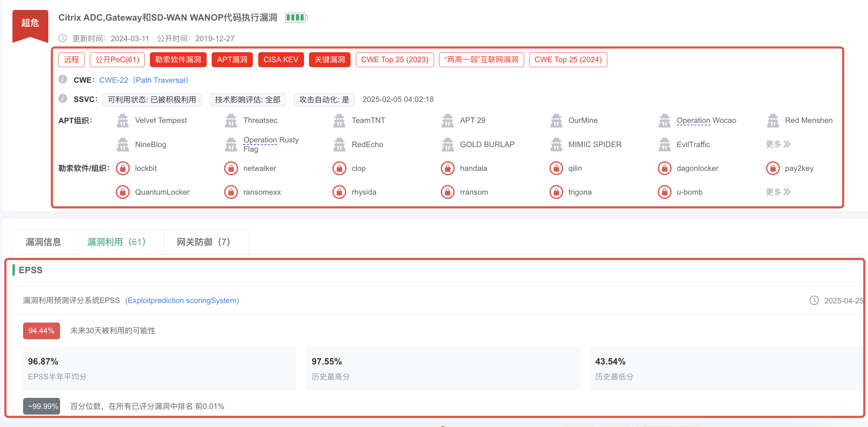Viewport: 868px width, 427px height.
Task: Click the 技术影响评估: 全部 SSVC chip
Action: (248, 100)
